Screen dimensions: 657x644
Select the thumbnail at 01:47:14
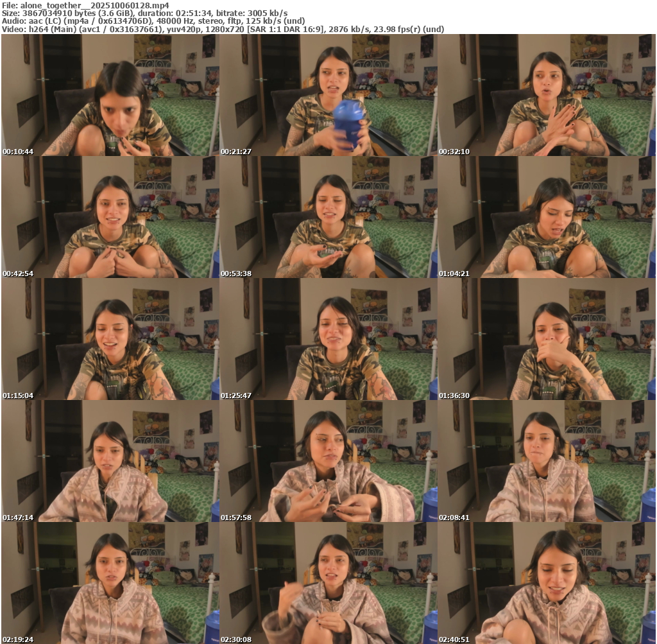[110, 461]
